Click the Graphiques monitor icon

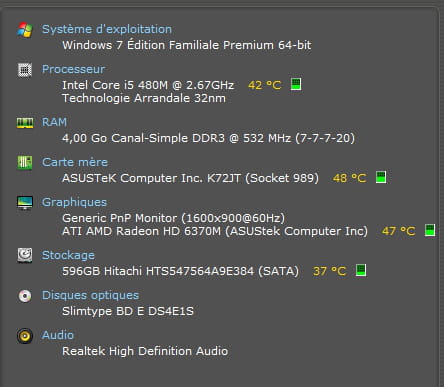point(25,203)
